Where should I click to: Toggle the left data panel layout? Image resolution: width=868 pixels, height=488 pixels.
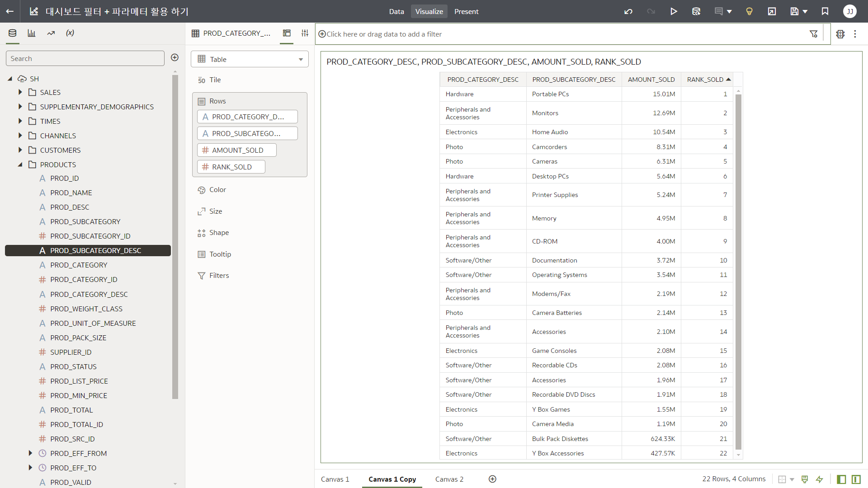click(x=841, y=479)
